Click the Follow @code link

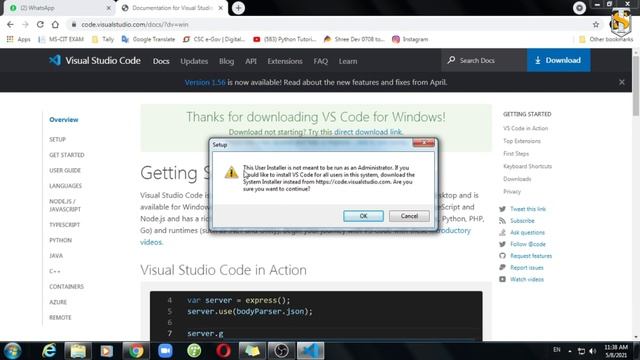528,244
